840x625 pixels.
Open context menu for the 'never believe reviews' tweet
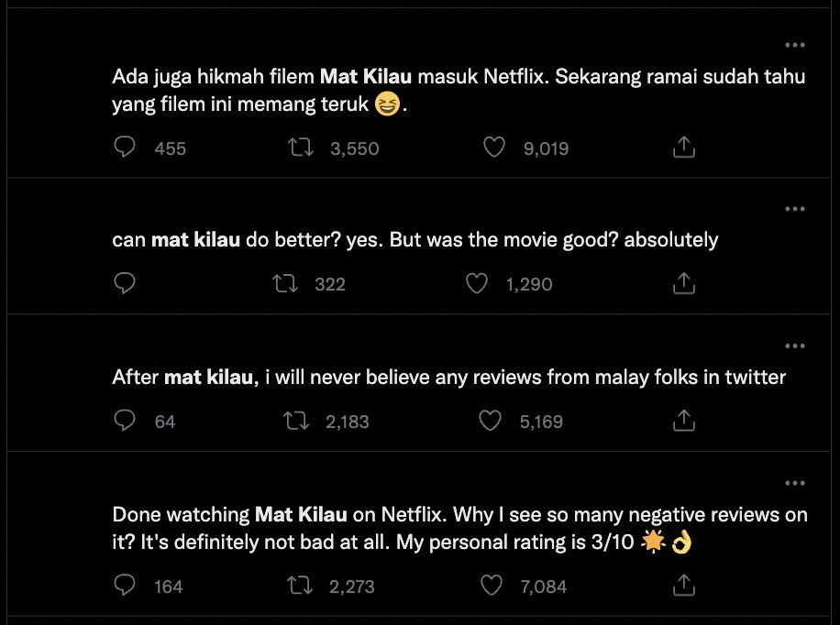point(792,345)
